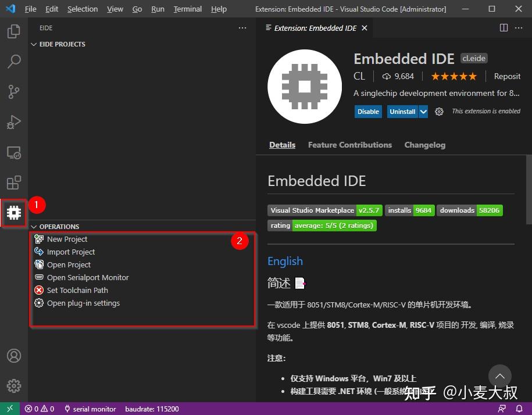Screen dimensions: 532x415
Task: Click the Visual Studio Marketplace v2.5.7 badge
Action: point(325,210)
